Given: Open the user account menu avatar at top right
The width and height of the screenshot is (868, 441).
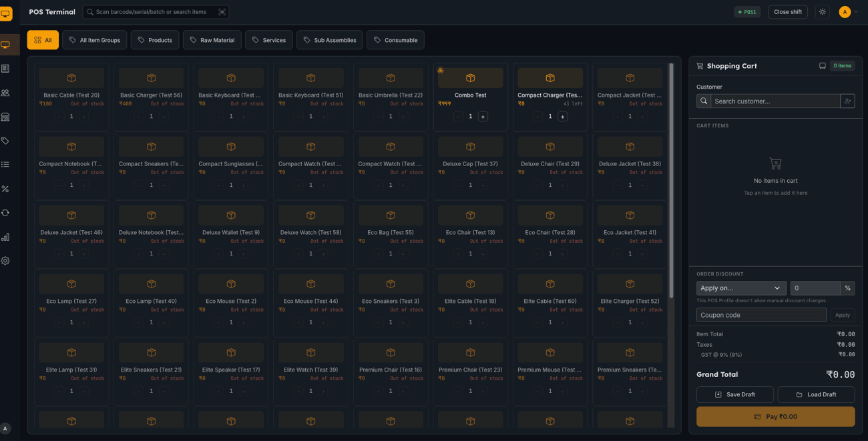Looking at the screenshot, I should click(845, 12).
